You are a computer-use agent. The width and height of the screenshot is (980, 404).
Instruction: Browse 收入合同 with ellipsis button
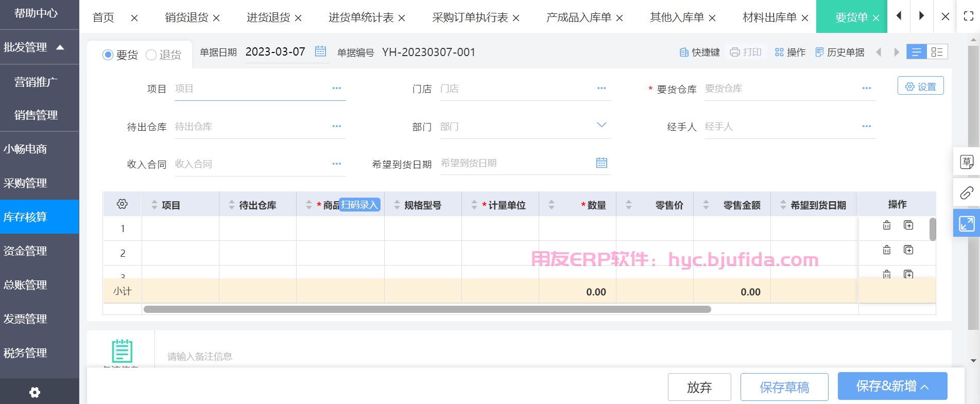click(x=337, y=164)
